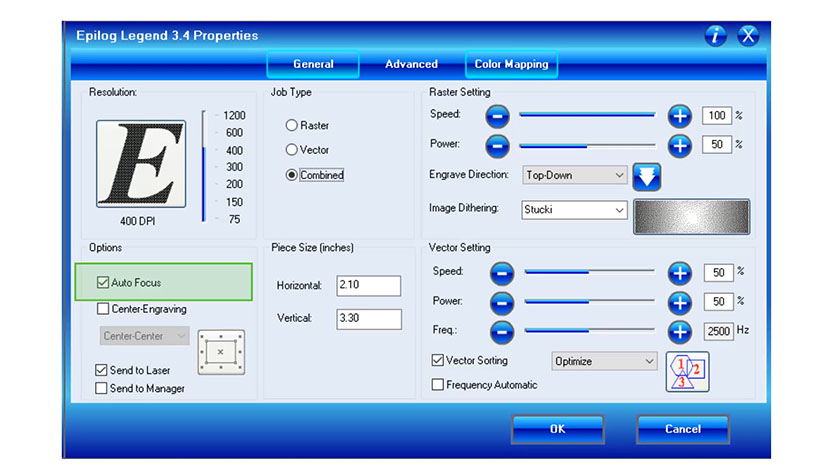The width and height of the screenshot is (830, 473).
Task: Enable Frequency Automatic checkbox
Action: [437, 385]
